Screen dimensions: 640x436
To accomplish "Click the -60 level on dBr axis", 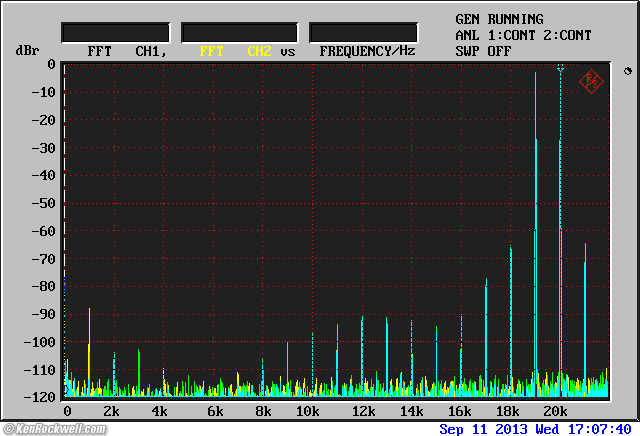I will pos(43,231).
